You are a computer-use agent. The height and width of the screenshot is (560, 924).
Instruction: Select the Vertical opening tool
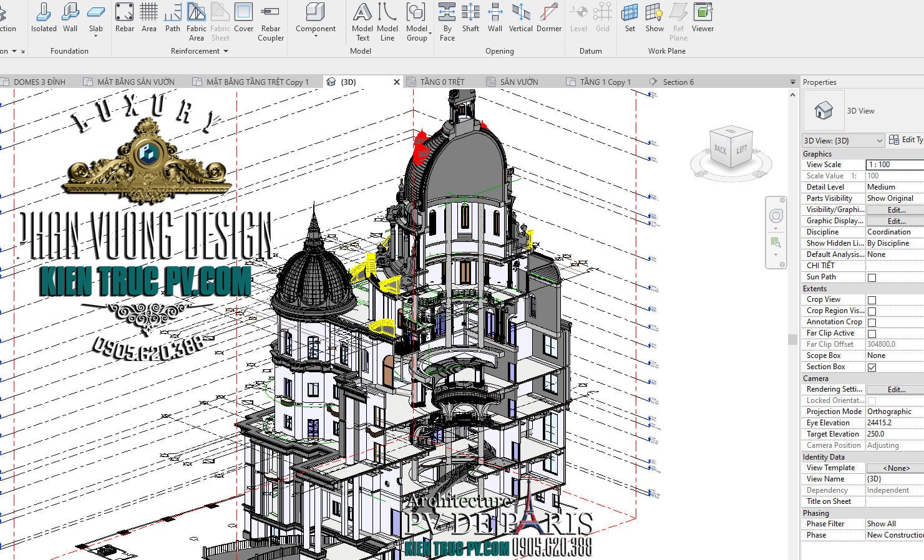[521, 18]
